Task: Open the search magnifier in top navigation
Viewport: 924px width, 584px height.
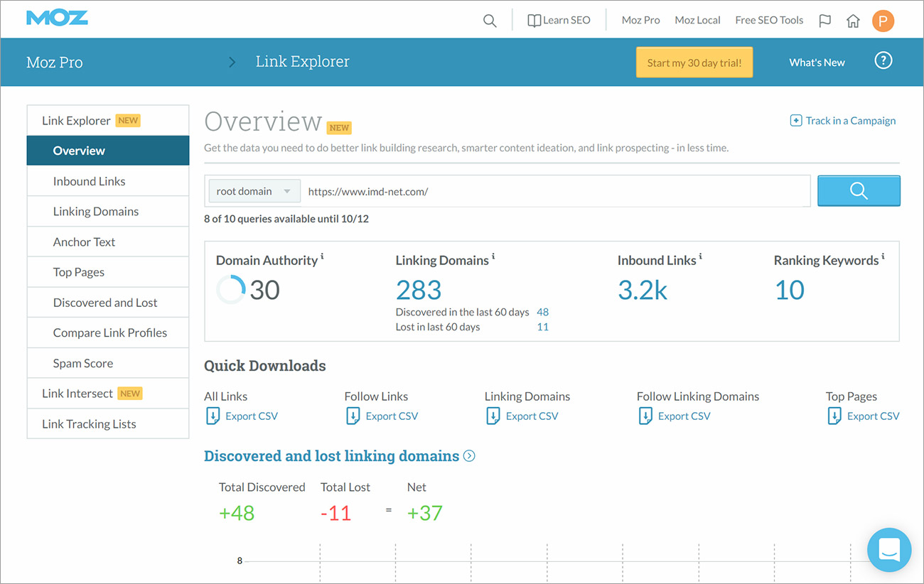Action: (490, 21)
